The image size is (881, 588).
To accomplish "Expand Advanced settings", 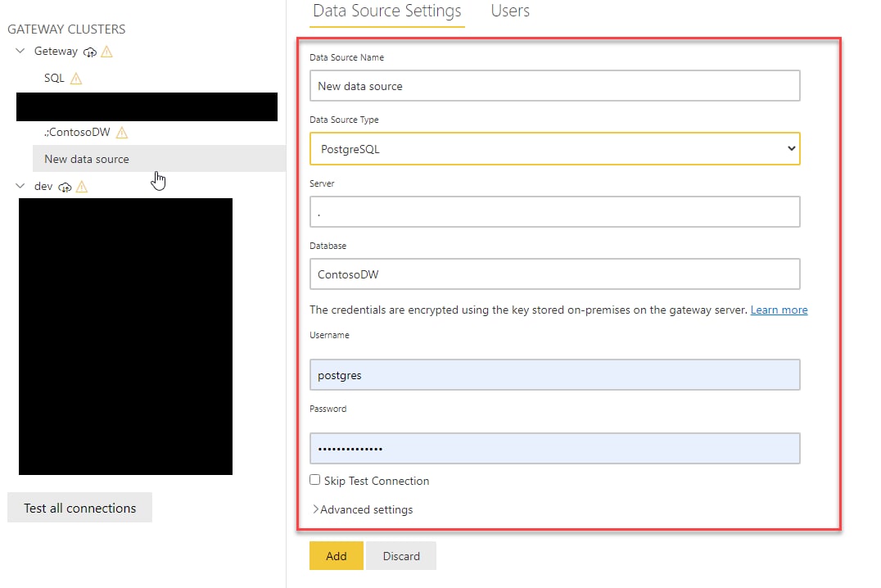I will [363, 509].
